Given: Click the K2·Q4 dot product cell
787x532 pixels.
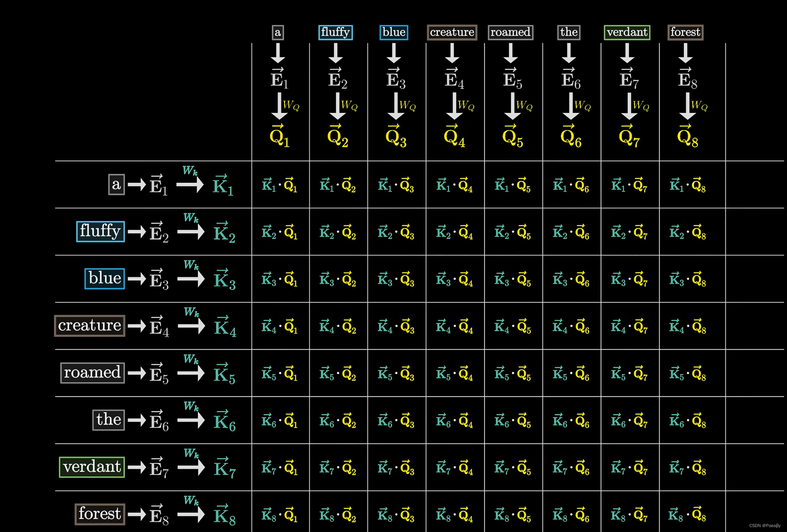Looking at the screenshot, I should point(454,232).
